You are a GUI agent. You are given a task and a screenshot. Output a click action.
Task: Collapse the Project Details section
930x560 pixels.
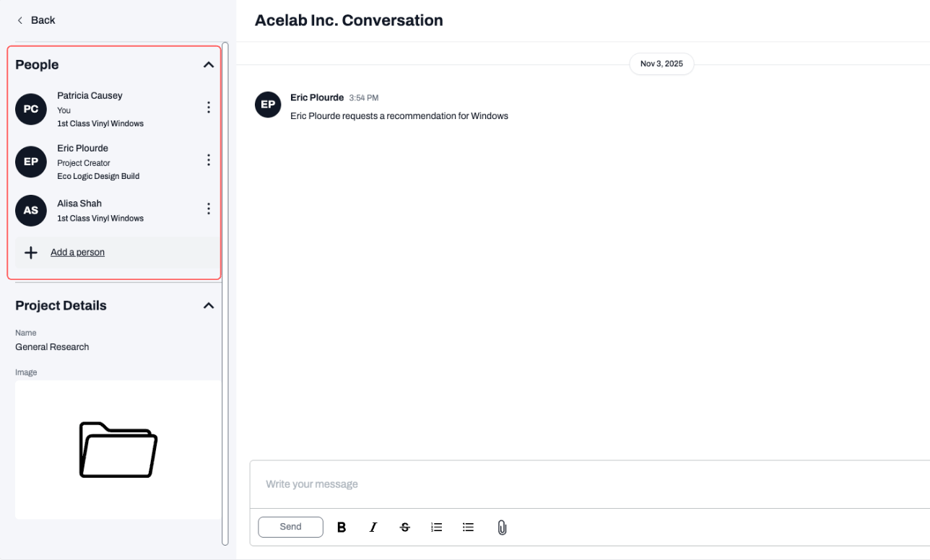(209, 306)
